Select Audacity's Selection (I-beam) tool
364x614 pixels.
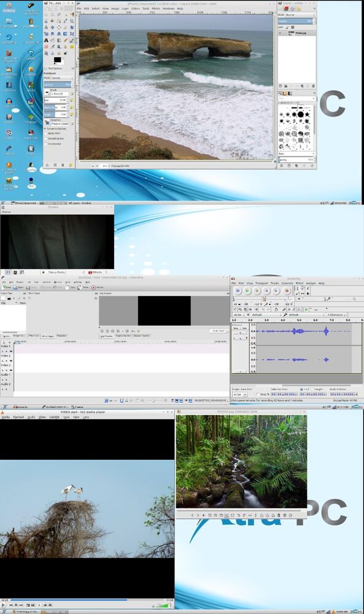click(x=298, y=289)
